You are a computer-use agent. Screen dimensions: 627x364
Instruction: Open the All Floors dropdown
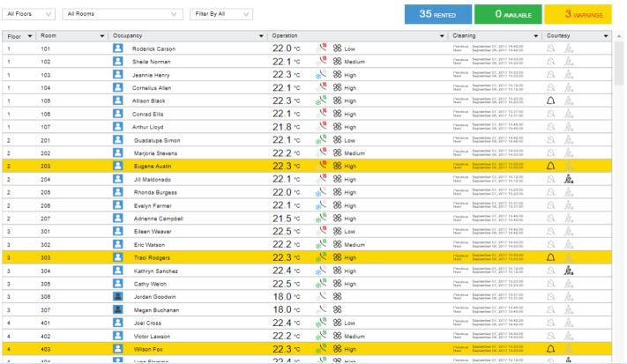[31, 15]
